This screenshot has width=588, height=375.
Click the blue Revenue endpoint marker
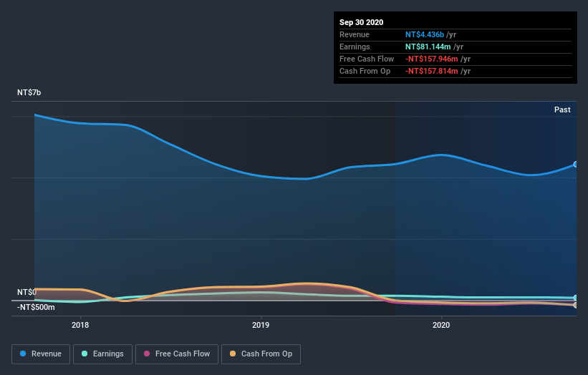pyautogui.click(x=576, y=164)
